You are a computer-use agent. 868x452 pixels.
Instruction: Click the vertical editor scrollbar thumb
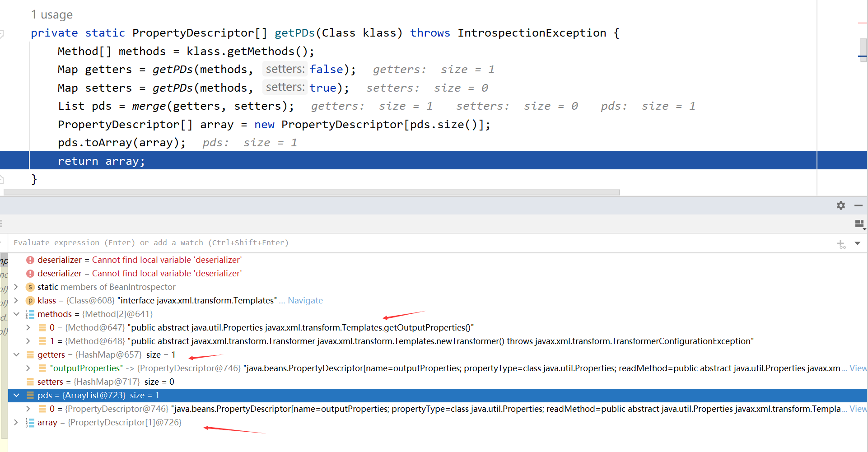tap(863, 50)
